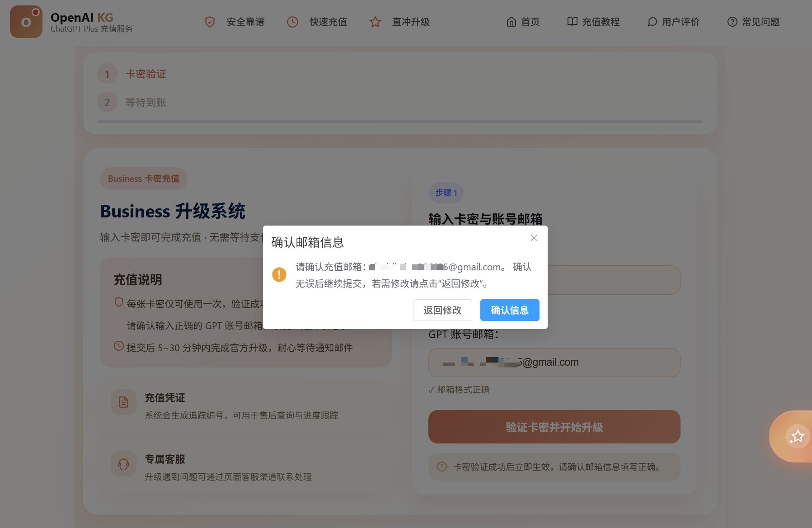Click the document icon beside 充值凭证
Viewport: 812px width, 528px height.
click(x=123, y=402)
